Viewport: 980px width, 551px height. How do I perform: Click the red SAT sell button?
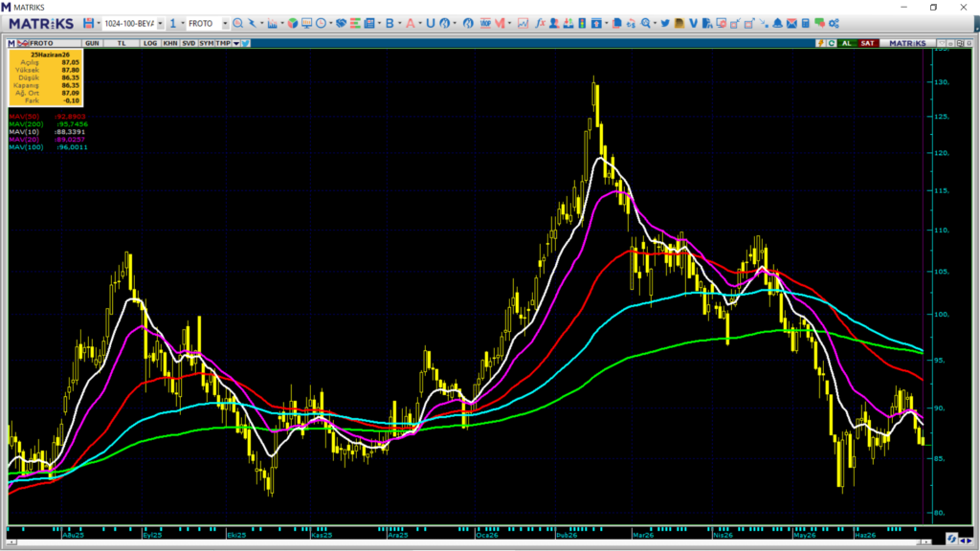[x=867, y=43]
